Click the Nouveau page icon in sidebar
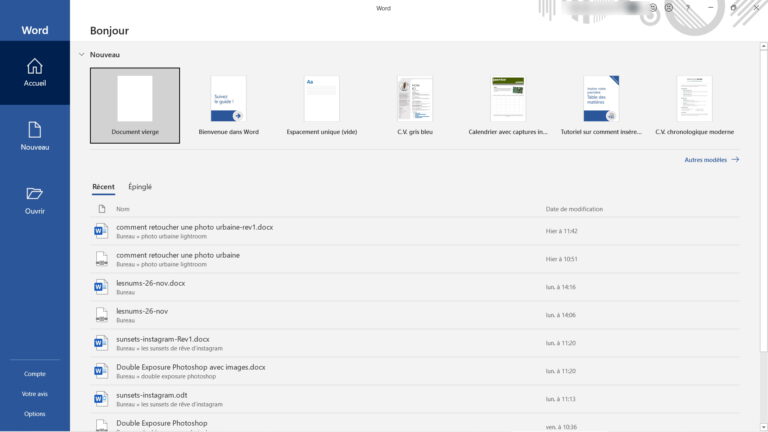768x432 pixels. (35, 130)
